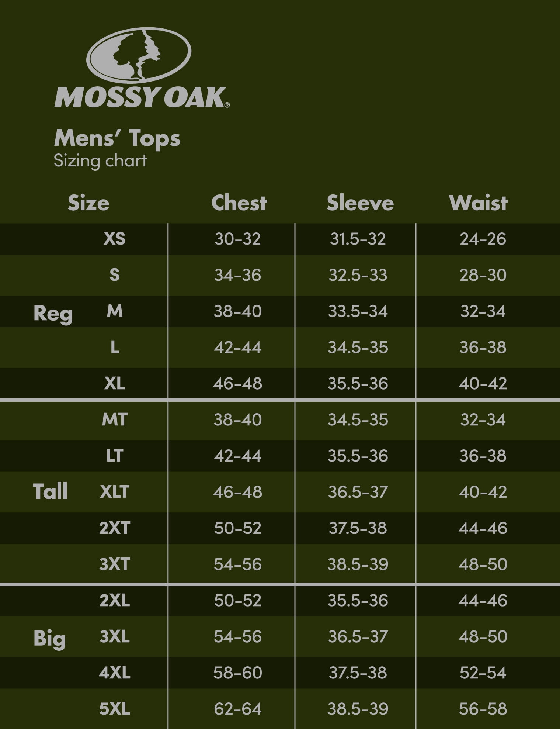The width and height of the screenshot is (560, 729).
Task: Click sleeve value 37.5-38 for 2XT
Action: 358,528
